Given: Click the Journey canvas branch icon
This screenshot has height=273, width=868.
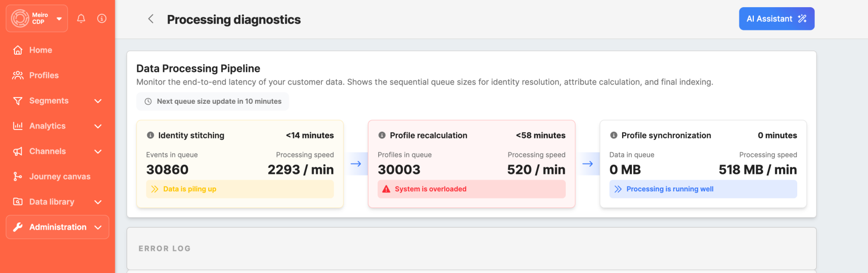Looking at the screenshot, I should point(18,176).
